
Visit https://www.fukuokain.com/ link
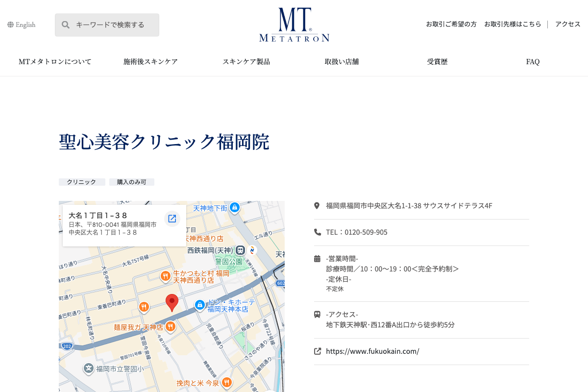click(x=373, y=351)
